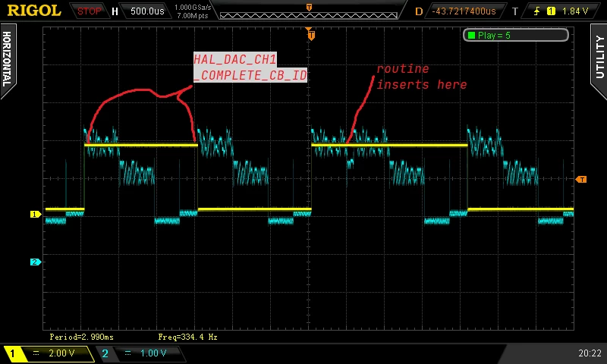Click the Period=2.990ms measurement
Screen dimensions: 607x364
(82, 337)
